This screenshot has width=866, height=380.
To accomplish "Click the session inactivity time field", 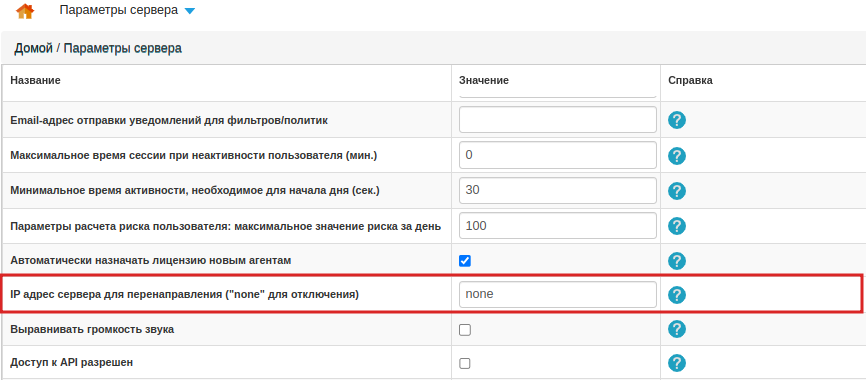I will point(558,155).
